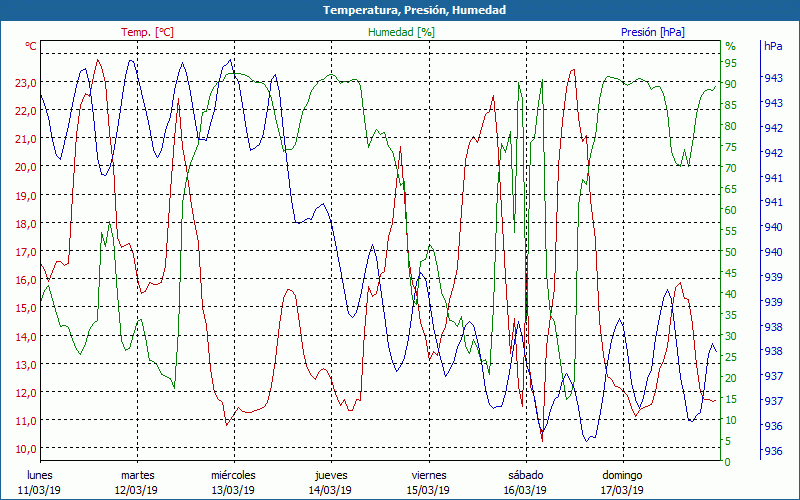Image resolution: width=800 pixels, height=500 pixels.
Task: Click the "martes" day label
Action: click(137, 475)
